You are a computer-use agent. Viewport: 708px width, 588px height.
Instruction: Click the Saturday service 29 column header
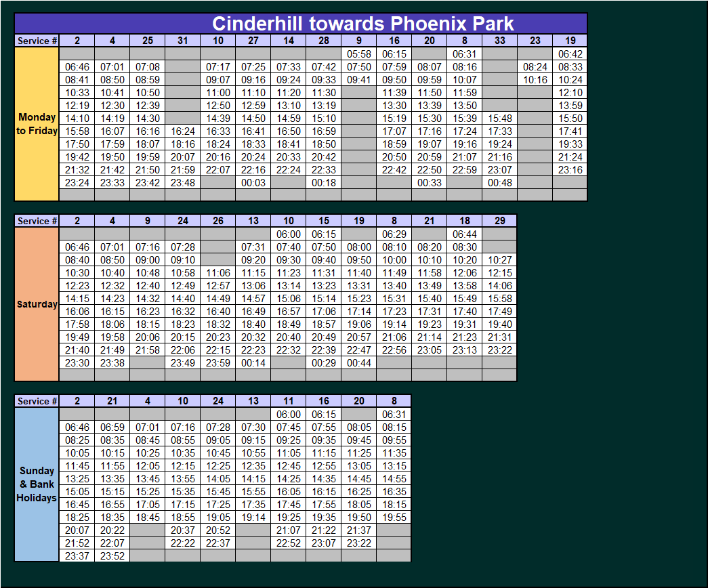pyautogui.click(x=500, y=221)
